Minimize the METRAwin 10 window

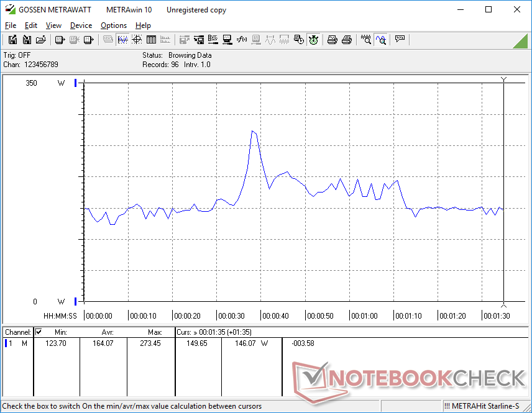[x=461, y=9]
